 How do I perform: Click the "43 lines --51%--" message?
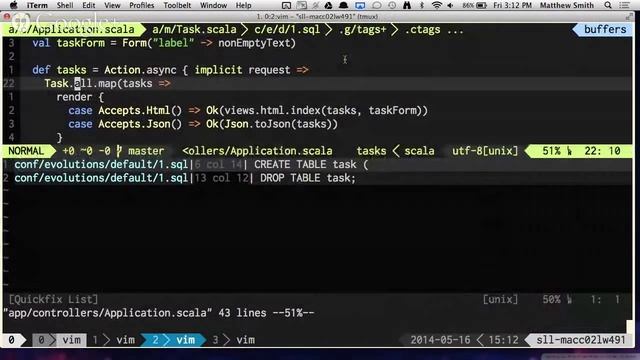click(x=266, y=313)
